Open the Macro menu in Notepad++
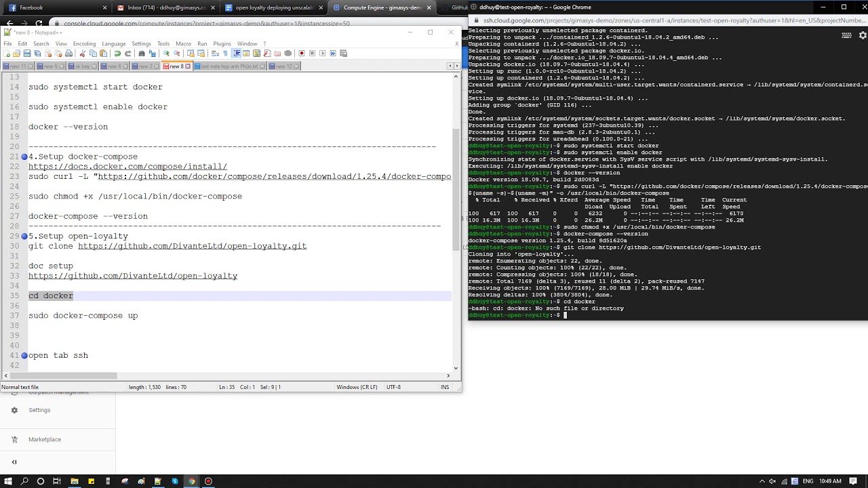The height and width of the screenshot is (488, 868). (183, 44)
